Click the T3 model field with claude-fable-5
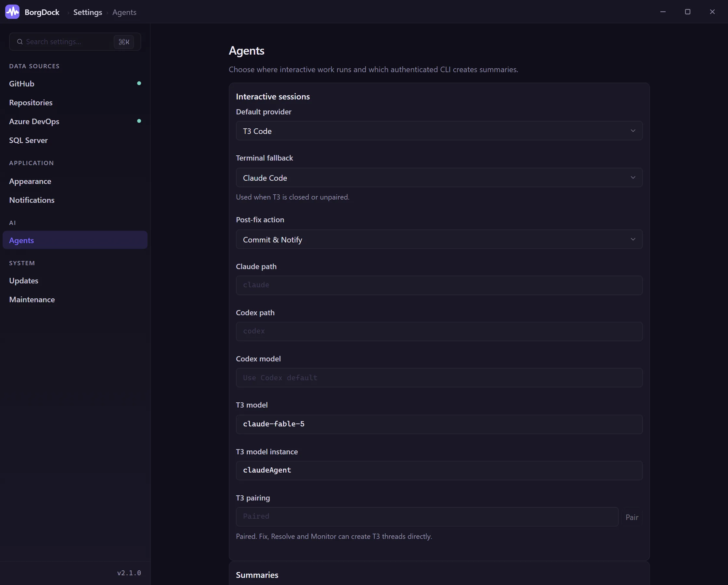The image size is (728, 585). click(x=439, y=424)
